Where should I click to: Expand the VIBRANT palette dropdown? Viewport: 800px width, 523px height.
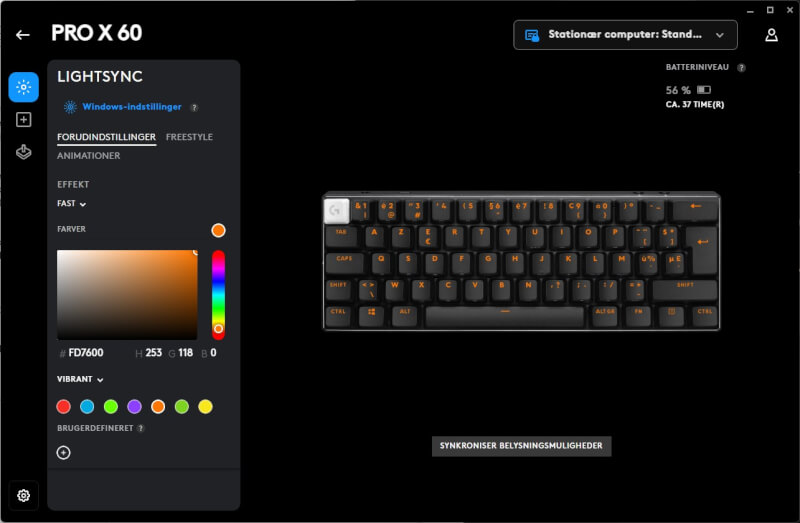click(80, 379)
